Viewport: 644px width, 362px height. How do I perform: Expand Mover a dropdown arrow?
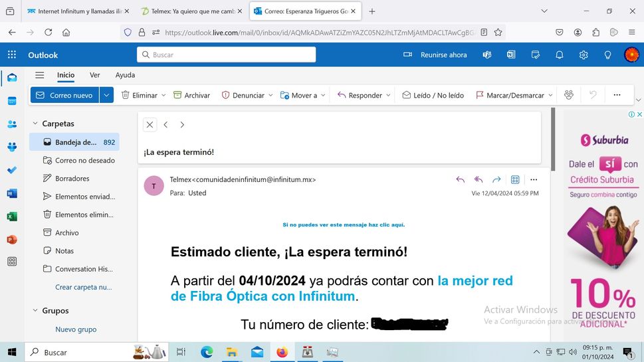[323, 95]
